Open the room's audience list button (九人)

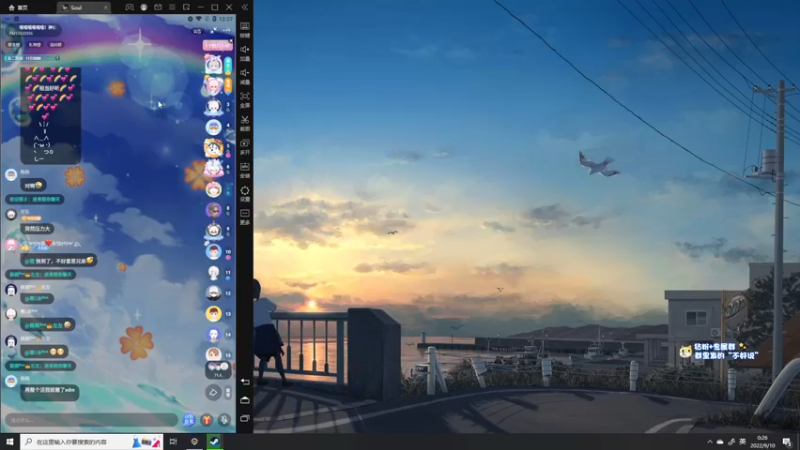[x=218, y=370]
